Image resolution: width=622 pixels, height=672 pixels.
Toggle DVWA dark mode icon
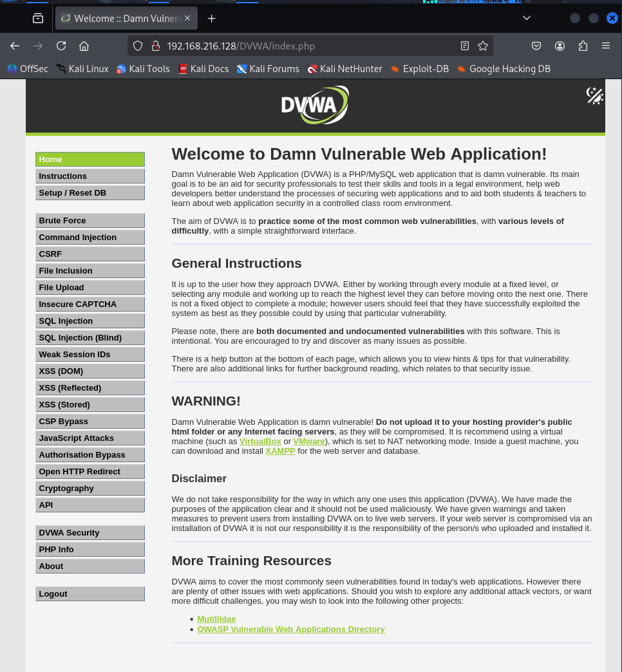[594, 96]
